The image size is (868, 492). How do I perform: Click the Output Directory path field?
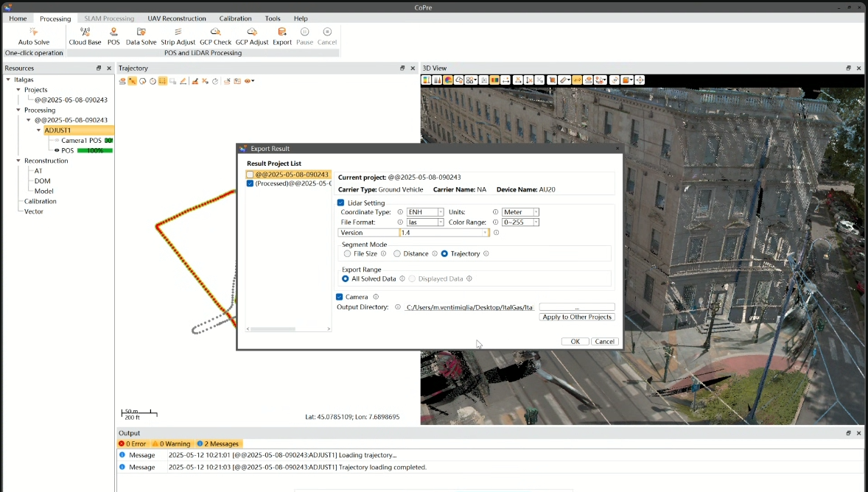pyautogui.click(x=469, y=307)
